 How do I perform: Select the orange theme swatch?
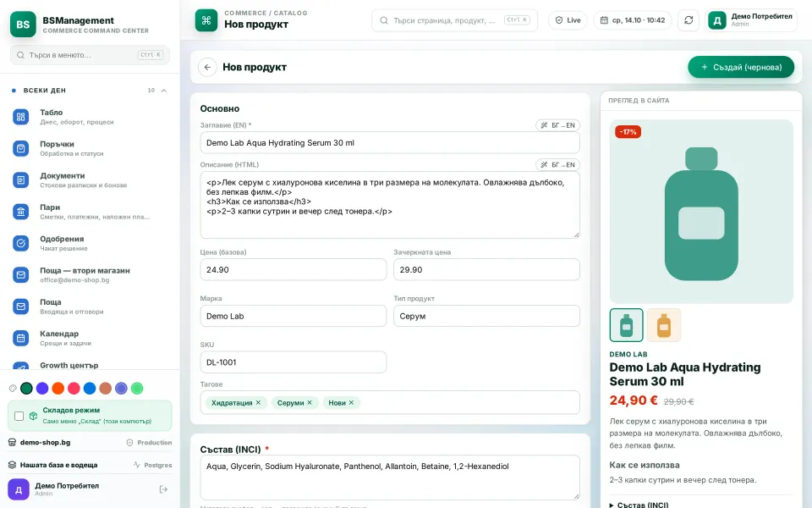click(58, 389)
